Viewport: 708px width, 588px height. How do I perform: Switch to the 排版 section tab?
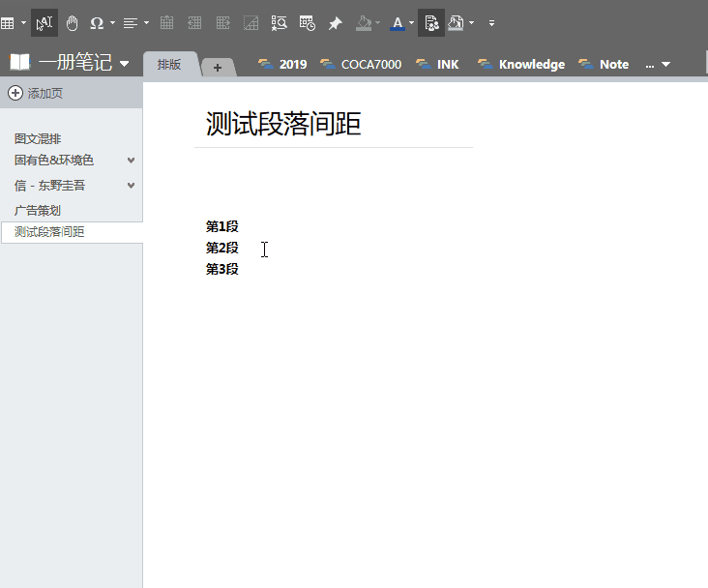(169, 65)
